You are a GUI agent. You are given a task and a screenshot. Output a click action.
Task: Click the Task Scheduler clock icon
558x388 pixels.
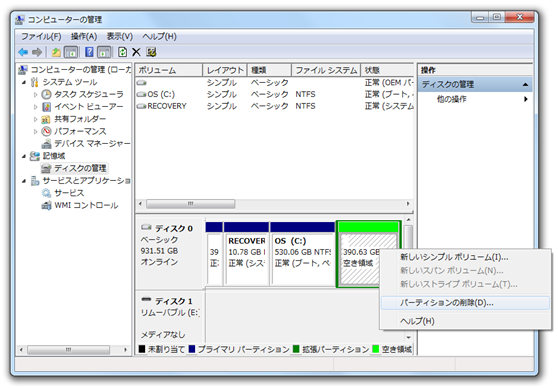(46, 94)
